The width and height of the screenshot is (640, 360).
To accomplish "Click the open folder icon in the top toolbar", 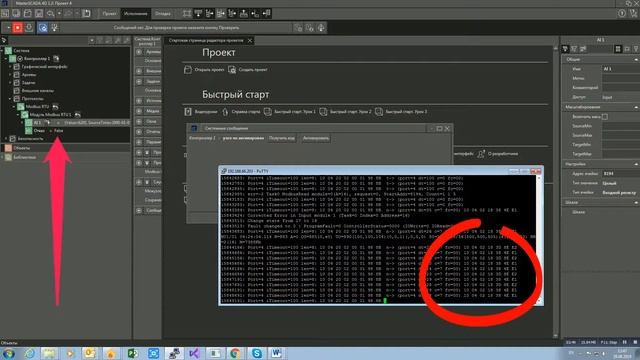I will pyautogui.click(x=27, y=13).
